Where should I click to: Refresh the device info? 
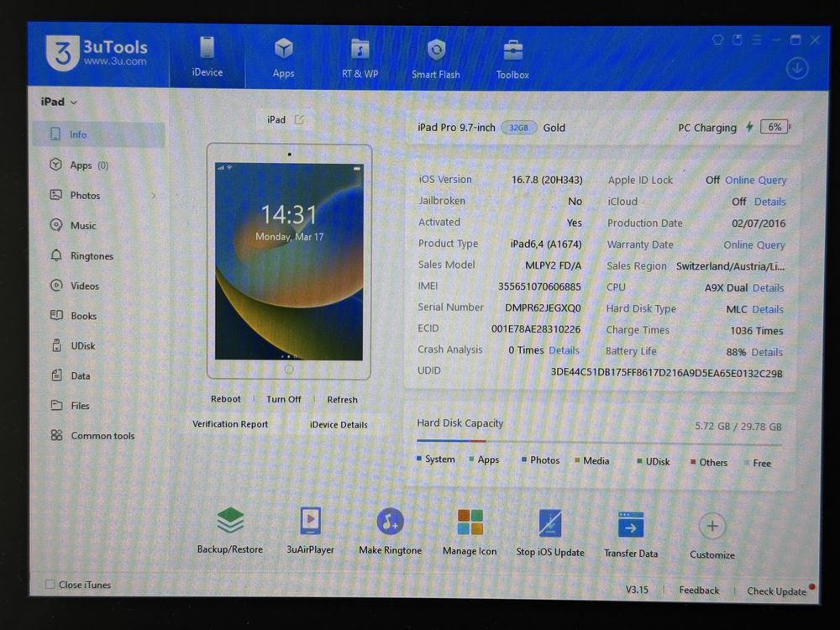pos(343,400)
